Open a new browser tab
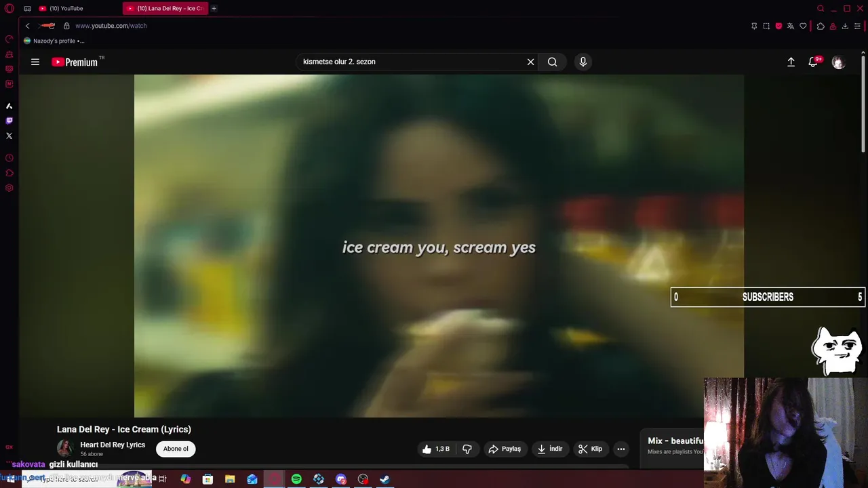 (214, 8)
